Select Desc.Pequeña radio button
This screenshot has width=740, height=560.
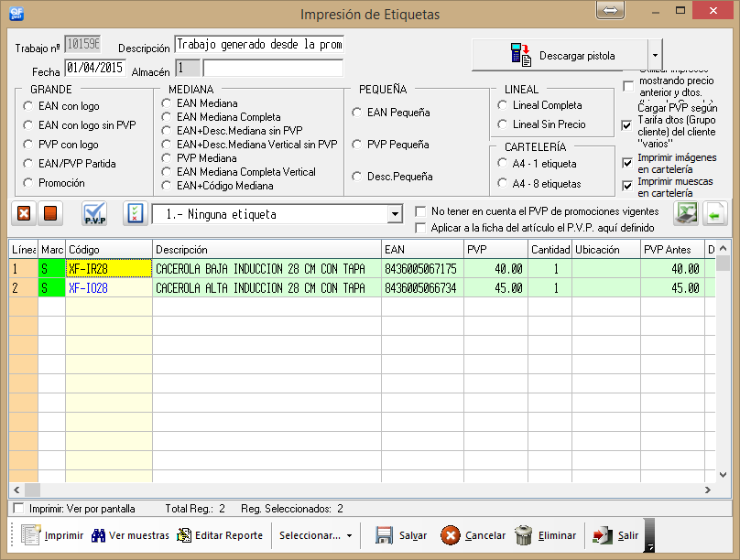point(357,177)
